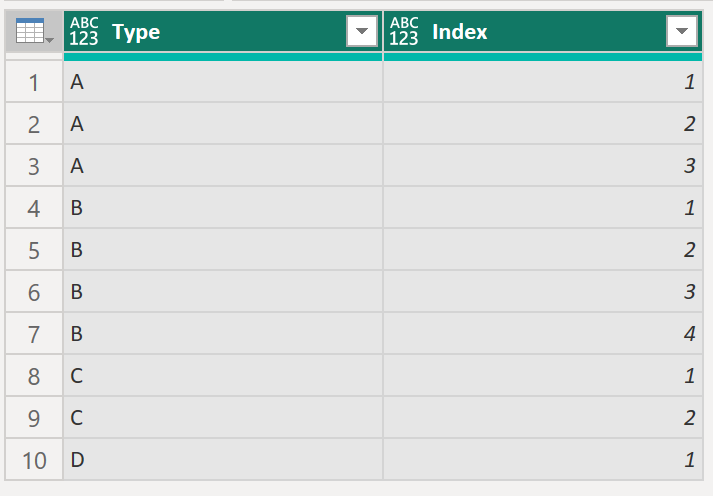
Task: Select row number 5
Action: (34, 250)
